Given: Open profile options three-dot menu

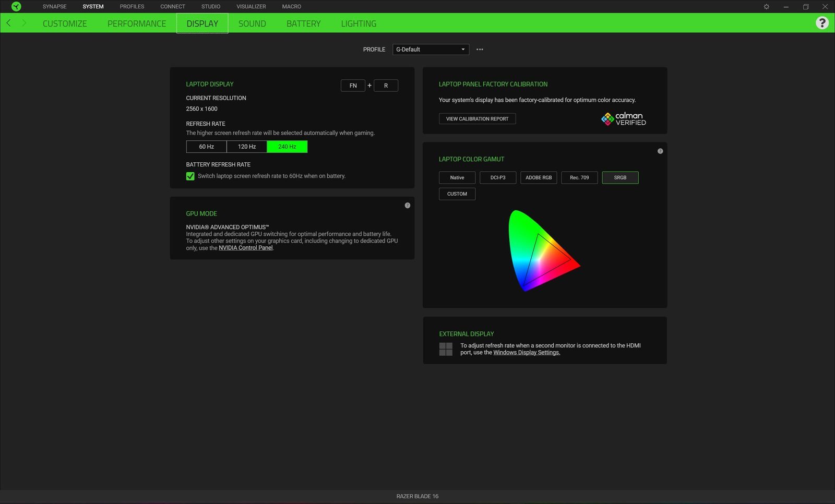Looking at the screenshot, I should pos(480,50).
